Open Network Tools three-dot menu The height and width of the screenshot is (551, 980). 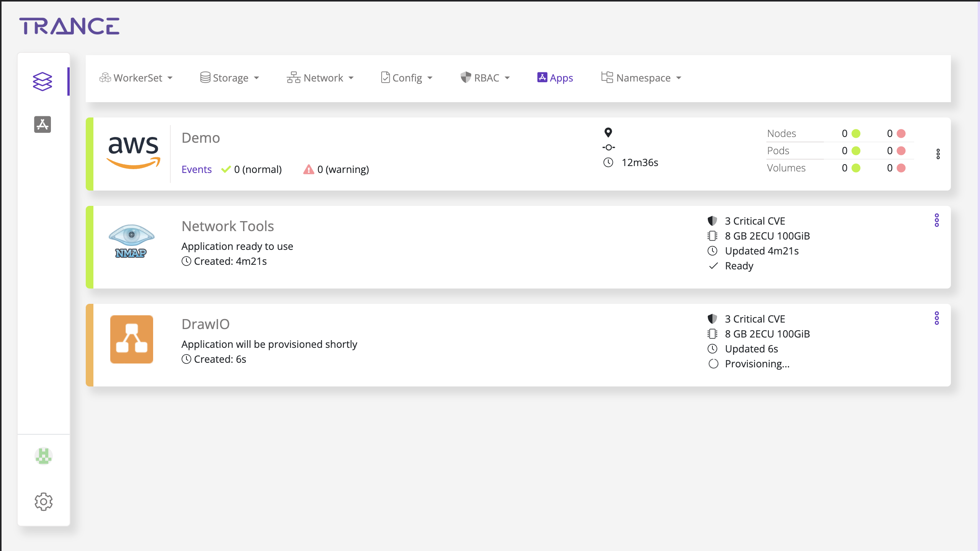pos(936,220)
